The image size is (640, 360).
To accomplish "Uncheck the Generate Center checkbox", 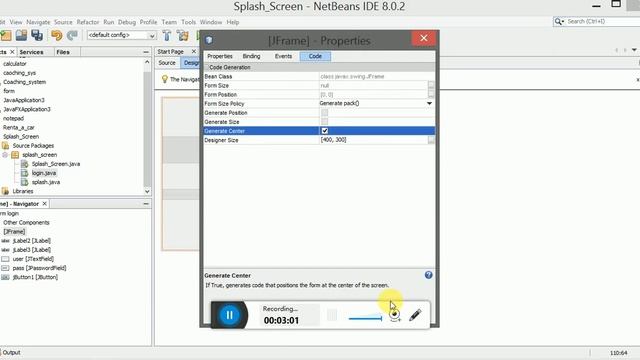I will click(x=325, y=131).
